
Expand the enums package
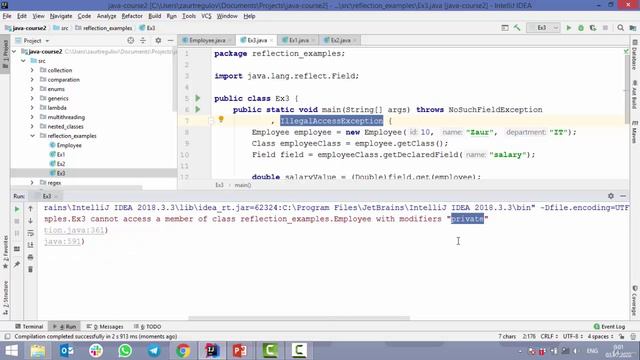32,89
